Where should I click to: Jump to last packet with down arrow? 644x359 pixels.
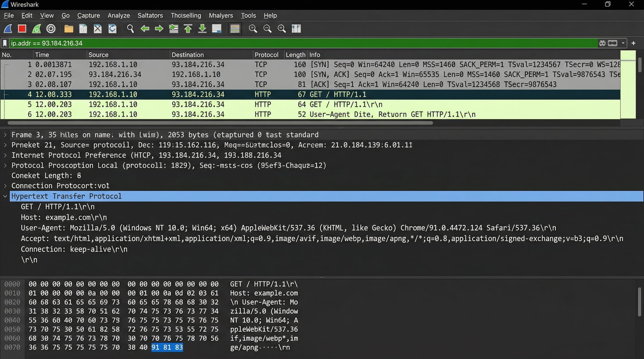click(x=202, y=29)
